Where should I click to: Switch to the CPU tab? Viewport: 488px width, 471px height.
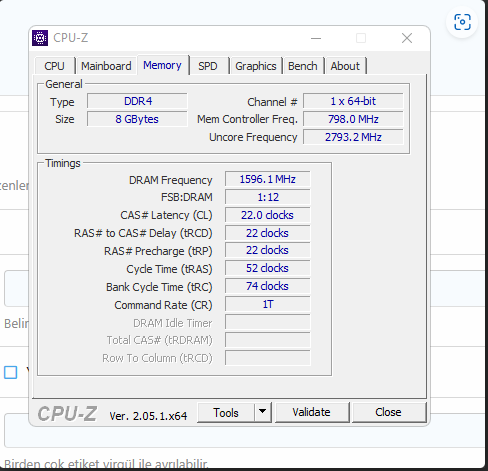tap(54, 66)
